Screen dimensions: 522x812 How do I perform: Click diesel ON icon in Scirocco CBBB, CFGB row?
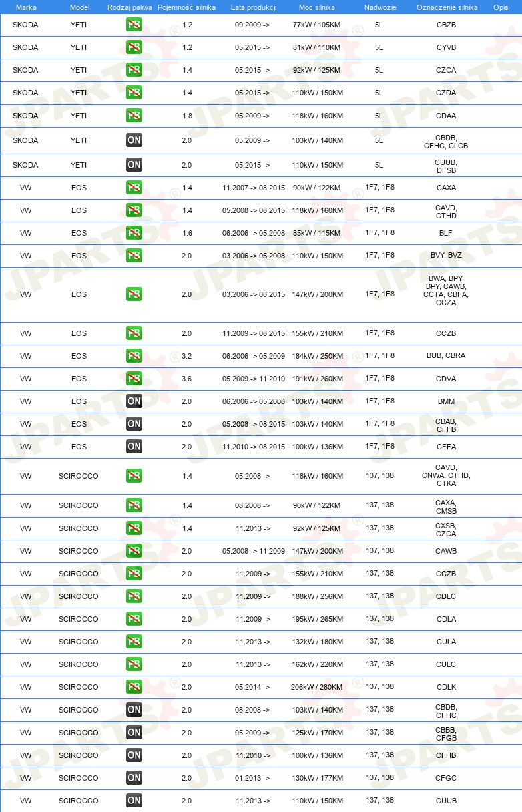tap(134, 733)
